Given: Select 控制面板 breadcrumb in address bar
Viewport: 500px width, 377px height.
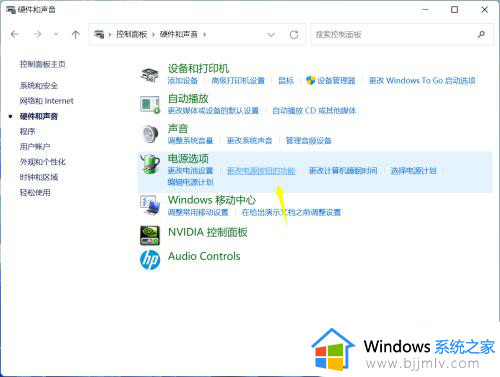Looking at the screenshot, I should [x=131, y=34].
